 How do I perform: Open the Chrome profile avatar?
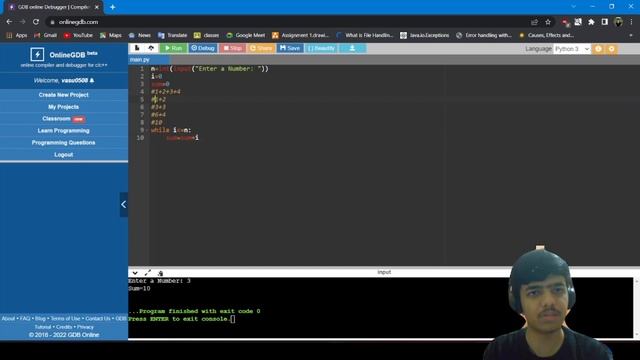pyautogui.click(x=618, y=22)
